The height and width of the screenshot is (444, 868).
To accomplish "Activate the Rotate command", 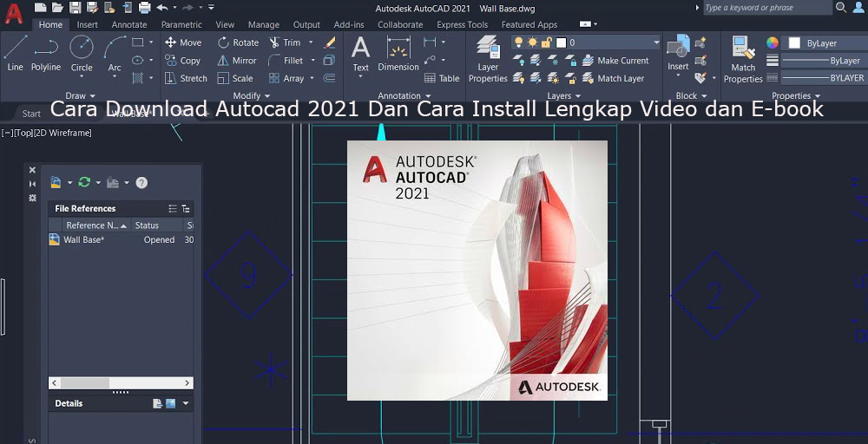I will pos(238,42).
